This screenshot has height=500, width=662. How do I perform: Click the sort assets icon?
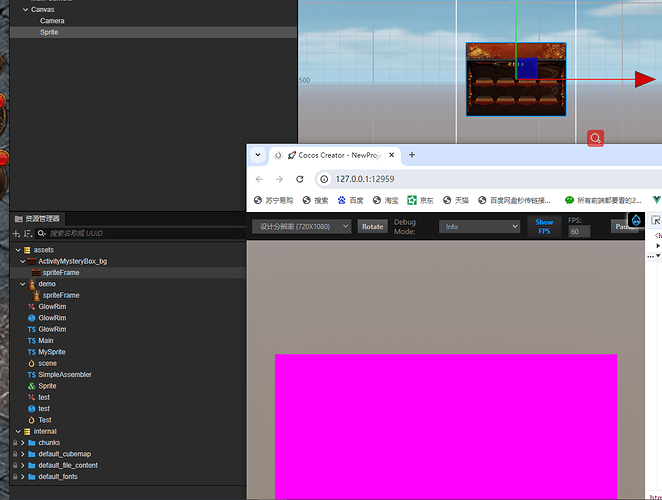click(x=28, y=234)
